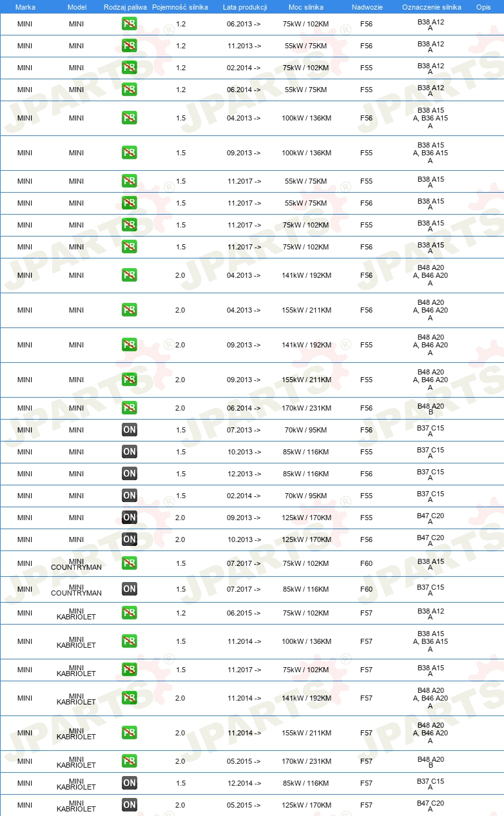Click MINI COUNTRYMAN model in PB row
504x816 pixels.
(x=77, y=563)
